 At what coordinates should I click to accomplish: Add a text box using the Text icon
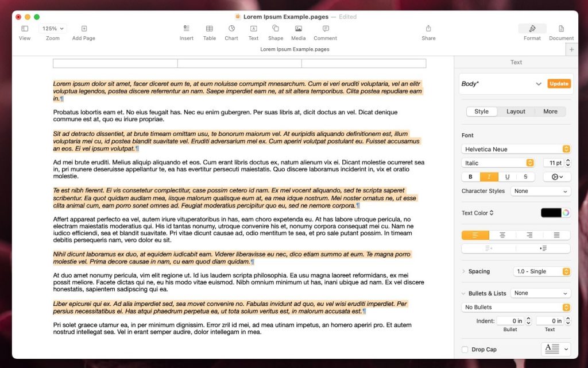tap(253, 29)
